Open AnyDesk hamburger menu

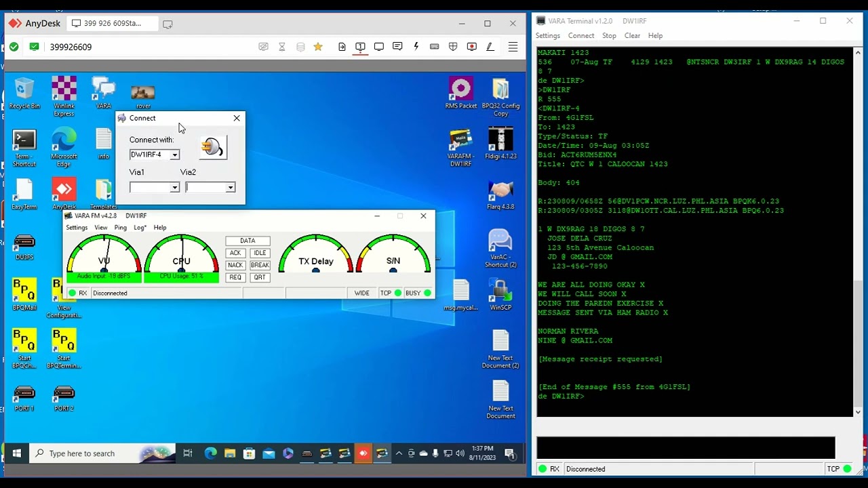[x=513, y=47]
